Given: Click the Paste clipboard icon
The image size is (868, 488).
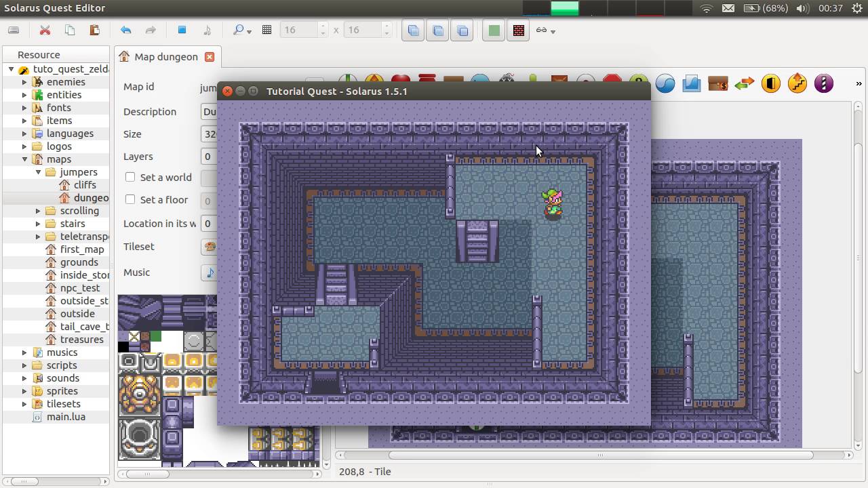Looking at the screenshot, I should (x=94, y=30).
